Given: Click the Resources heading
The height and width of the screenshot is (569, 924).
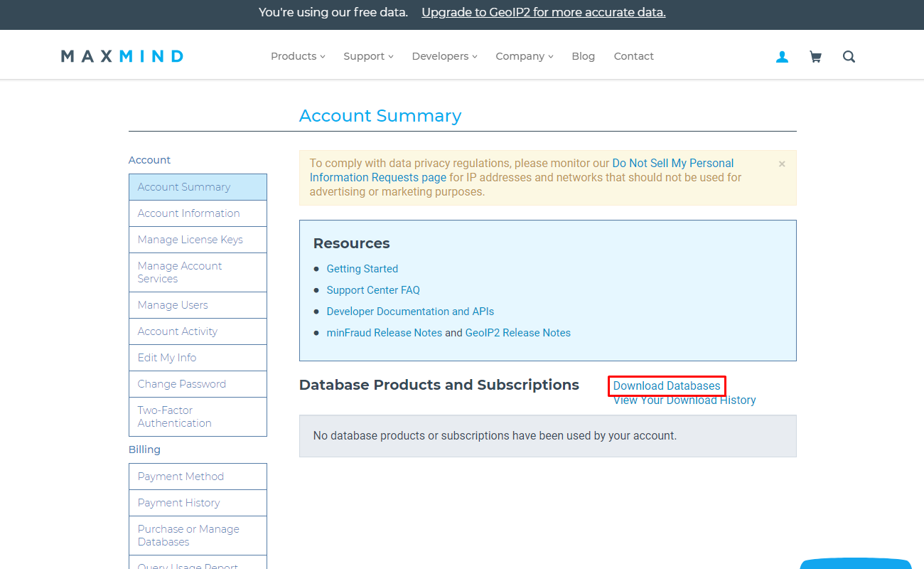Looking at the screenshot, I should [x=352, y=243].
